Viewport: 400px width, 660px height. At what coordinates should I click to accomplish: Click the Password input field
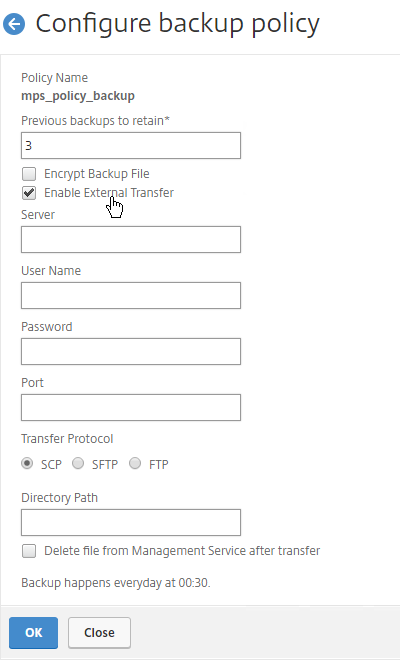(131, 351)
